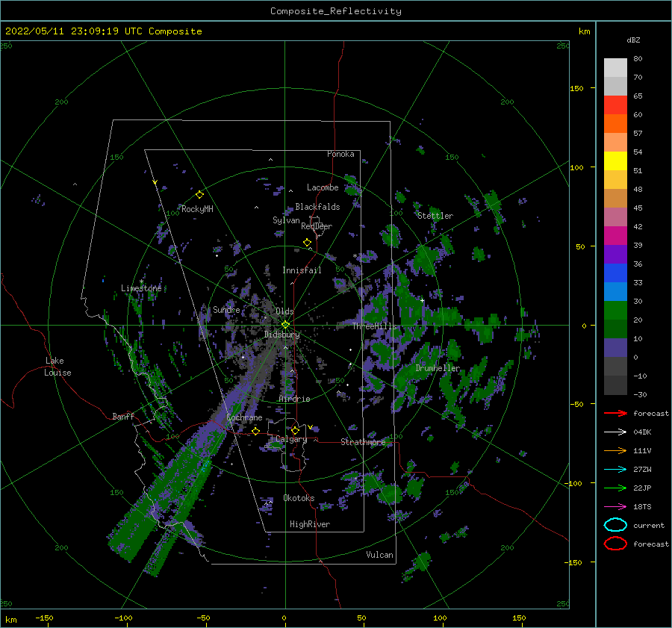Screen dimensions: 672x628
Task: Click the HighRiver label
Action: [x=310, y=524]
